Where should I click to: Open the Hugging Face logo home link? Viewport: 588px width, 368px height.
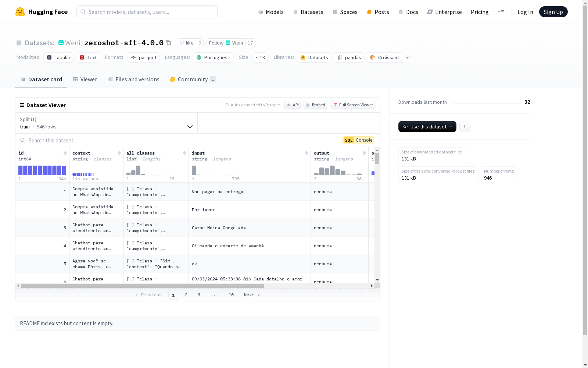click(x=42, y=12)
